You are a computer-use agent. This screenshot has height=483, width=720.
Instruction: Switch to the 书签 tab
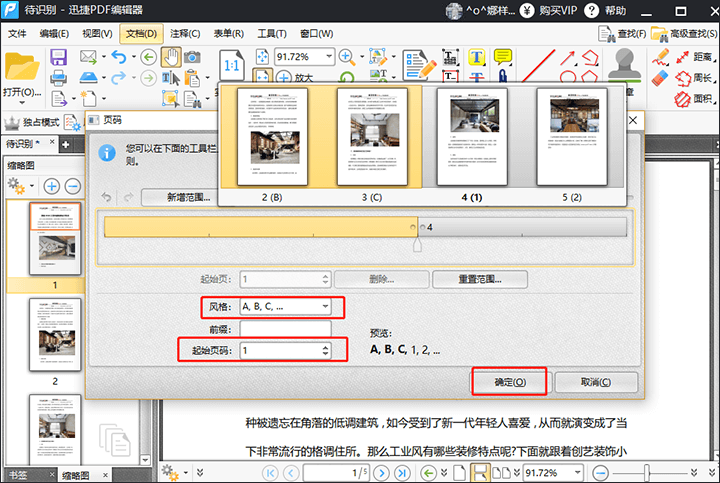pos(20,475)
